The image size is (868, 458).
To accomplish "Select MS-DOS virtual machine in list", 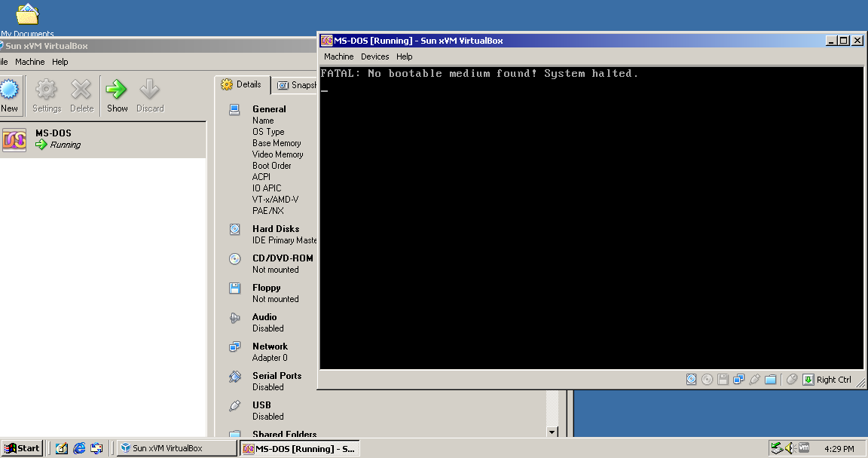I will pos(103,139).
